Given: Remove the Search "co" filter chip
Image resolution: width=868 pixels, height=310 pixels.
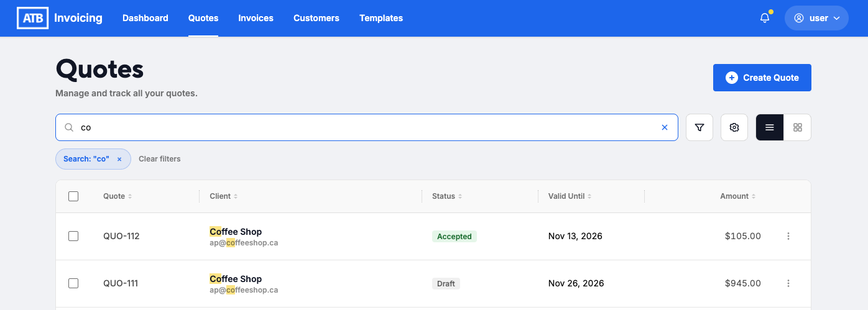Looking at the screenshot, I should pos(119,159).
